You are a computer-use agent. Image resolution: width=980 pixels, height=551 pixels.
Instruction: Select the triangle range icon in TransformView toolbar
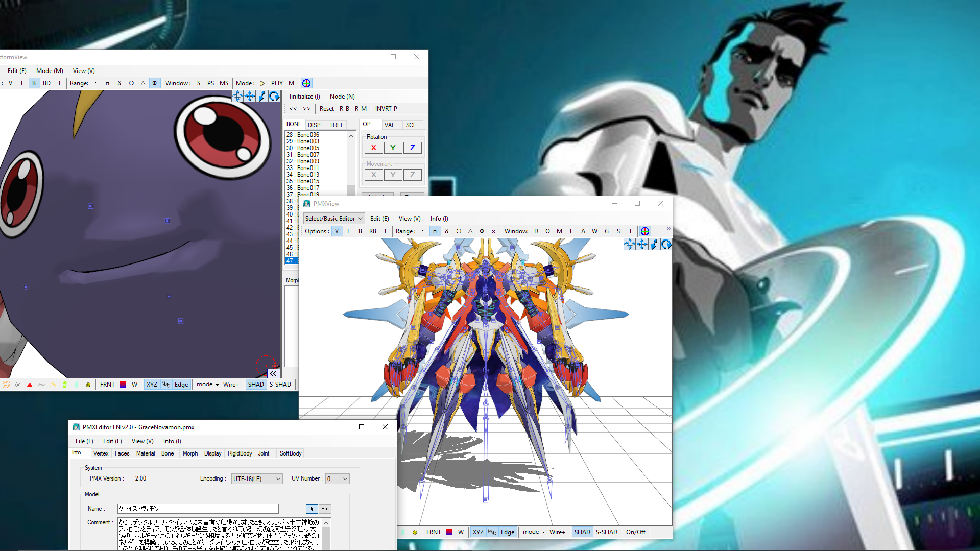point(143,83)
